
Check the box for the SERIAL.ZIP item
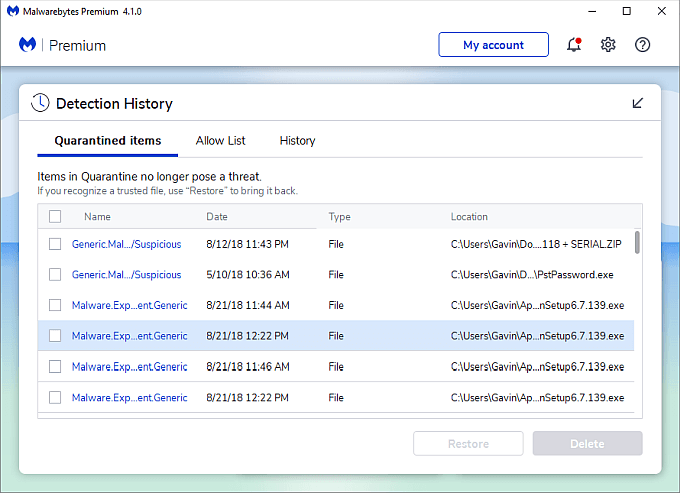[x=55, y=244]
